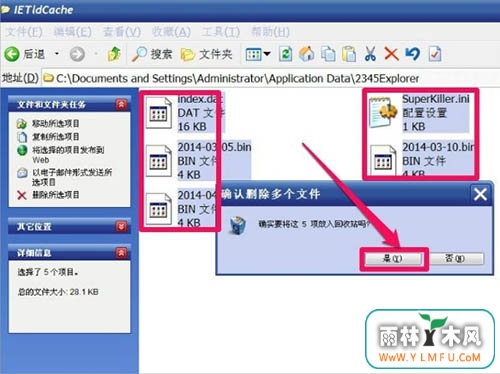The height and width of the screenshot is (374, 500).
Task: Open the Tools (工具) menu
Action: coord(221,32)
